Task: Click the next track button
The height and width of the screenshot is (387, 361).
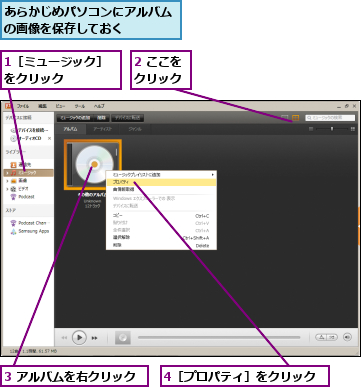Action: (x=95, y=338)
